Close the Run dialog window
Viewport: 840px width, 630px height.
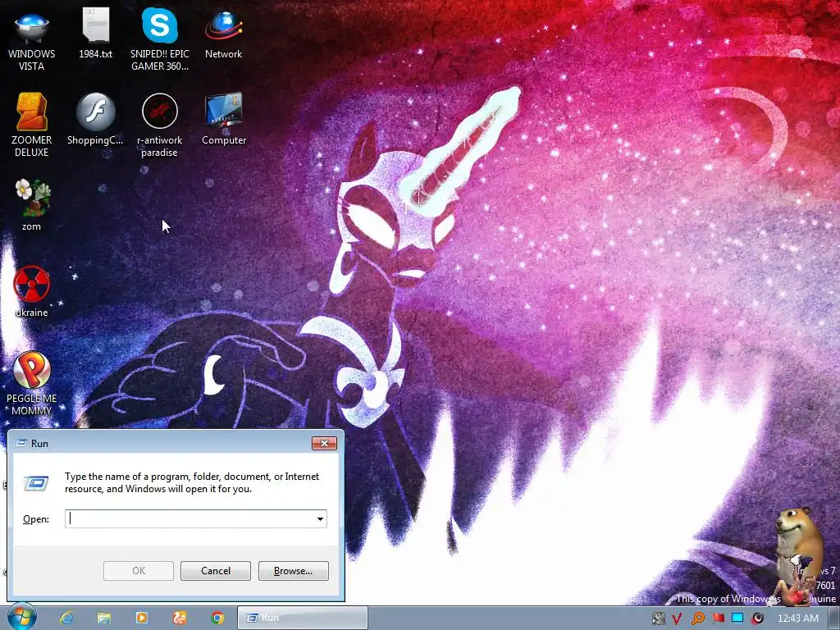tap(324, 443)
